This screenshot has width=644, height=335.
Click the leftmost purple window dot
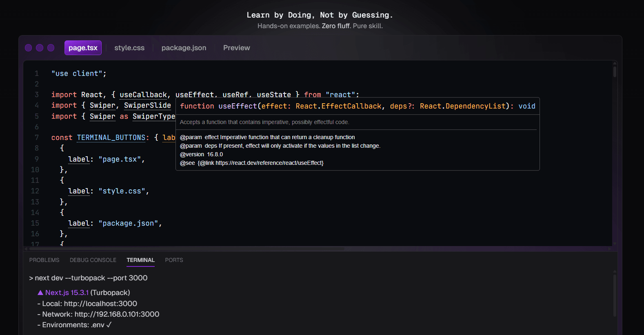(28, 48)
